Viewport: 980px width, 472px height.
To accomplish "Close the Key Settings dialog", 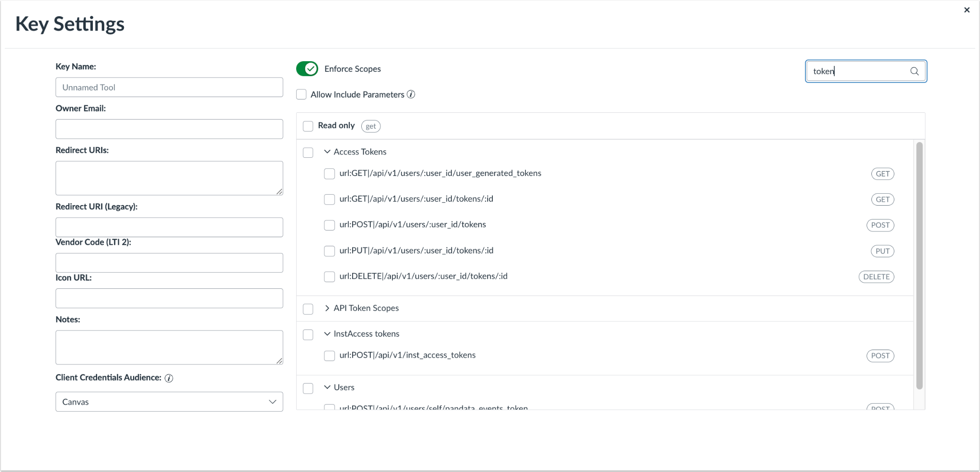I will (x=967, y=10).
